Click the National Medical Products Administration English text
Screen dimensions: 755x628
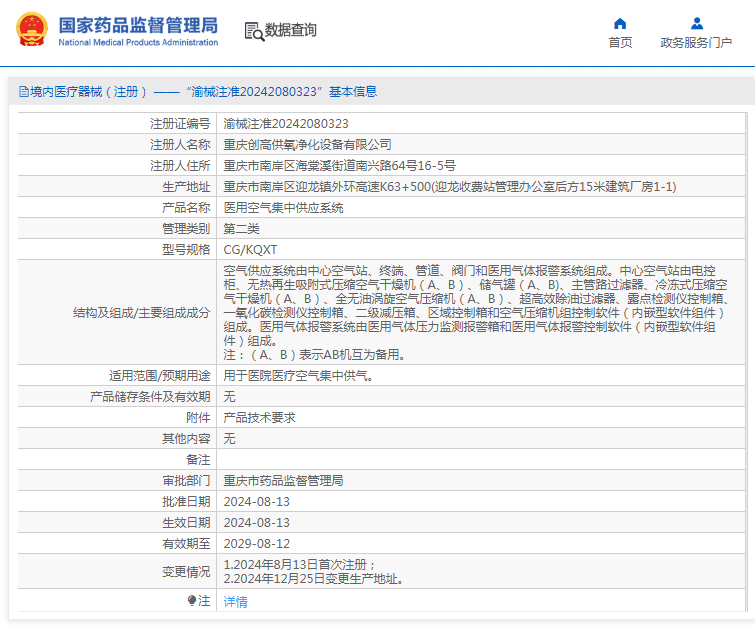138,42
